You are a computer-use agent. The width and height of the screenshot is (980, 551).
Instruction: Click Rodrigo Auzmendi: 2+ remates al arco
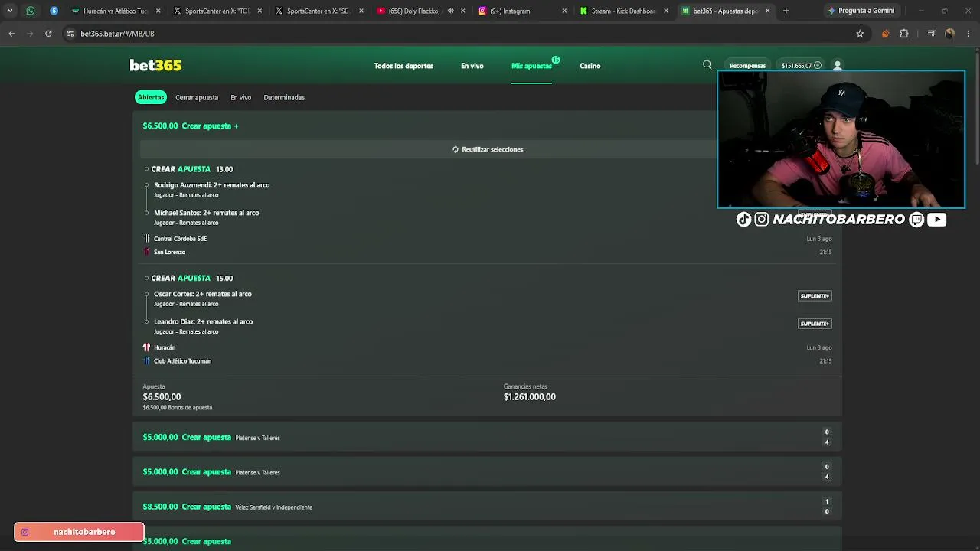click(211, 185)
